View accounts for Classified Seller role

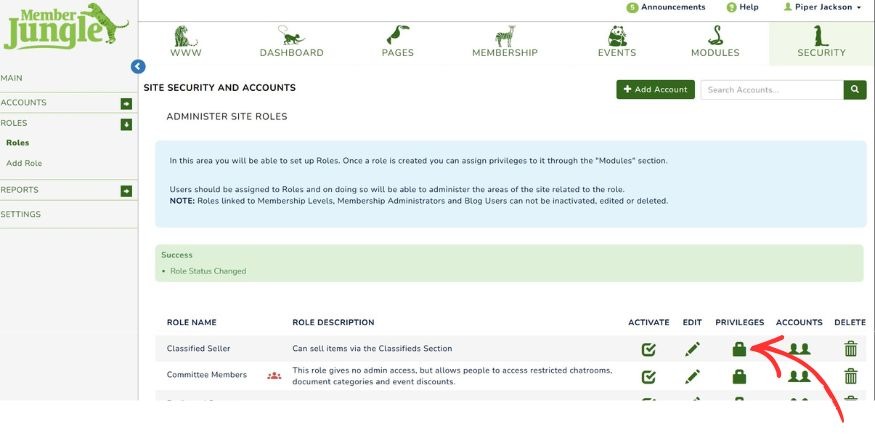point(798,349)
